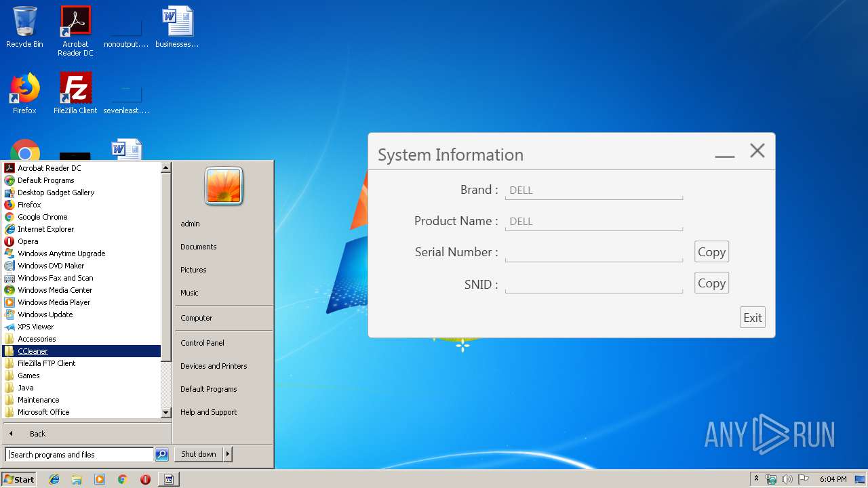Expand the CCleaner folder
Viewport: 868px width, 488px height.
click(x=81, y=351)
